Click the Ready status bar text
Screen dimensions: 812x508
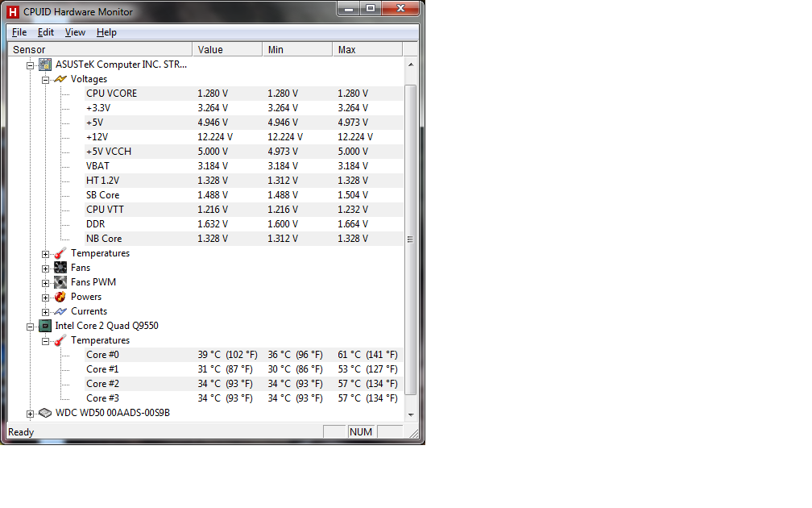point(21,432)
